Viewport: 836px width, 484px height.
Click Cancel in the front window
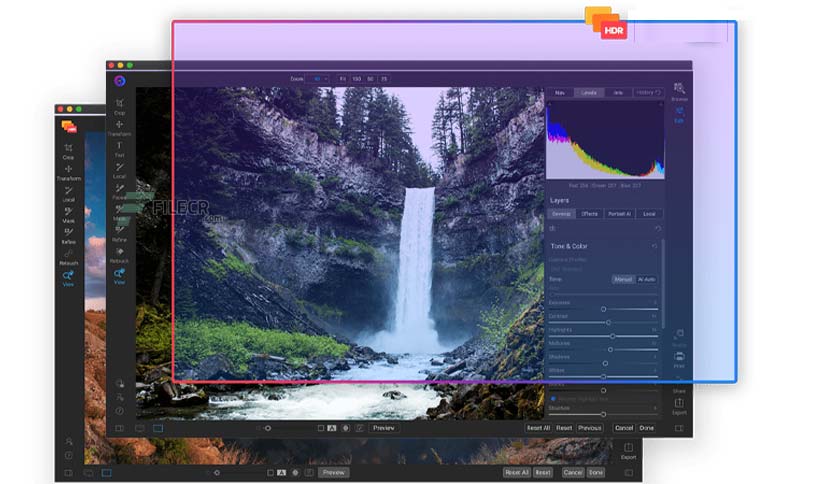[x=624, y=428]
